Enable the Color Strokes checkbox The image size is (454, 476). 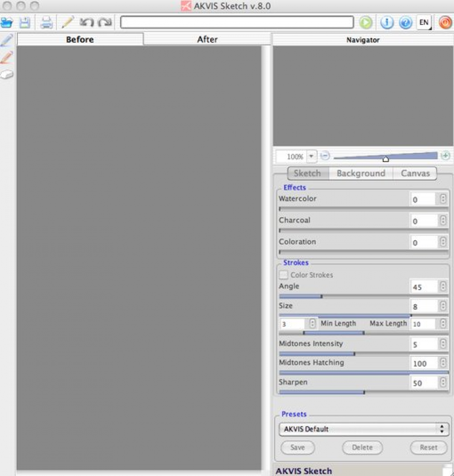pyautogui.click(x=283, y=275)
